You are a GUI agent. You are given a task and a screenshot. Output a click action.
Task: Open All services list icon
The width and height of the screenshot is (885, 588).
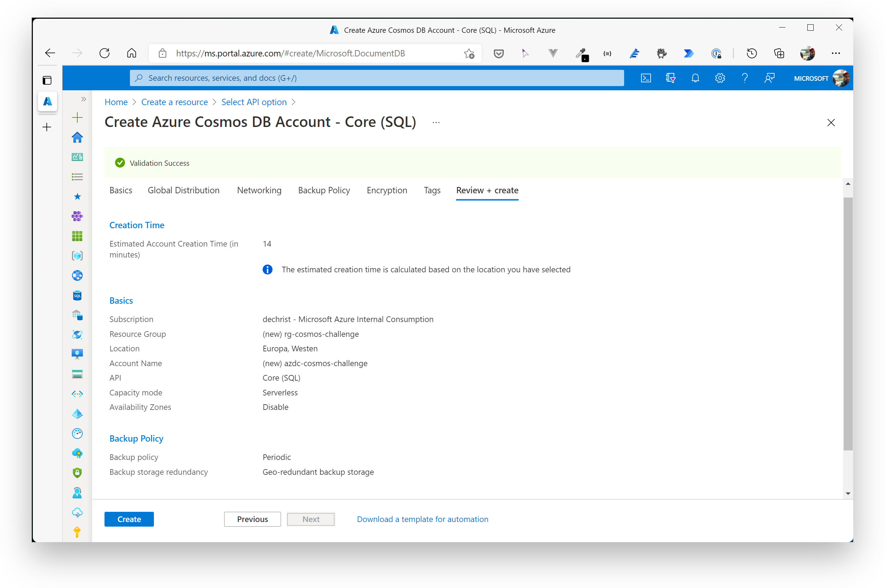[77, 177]
